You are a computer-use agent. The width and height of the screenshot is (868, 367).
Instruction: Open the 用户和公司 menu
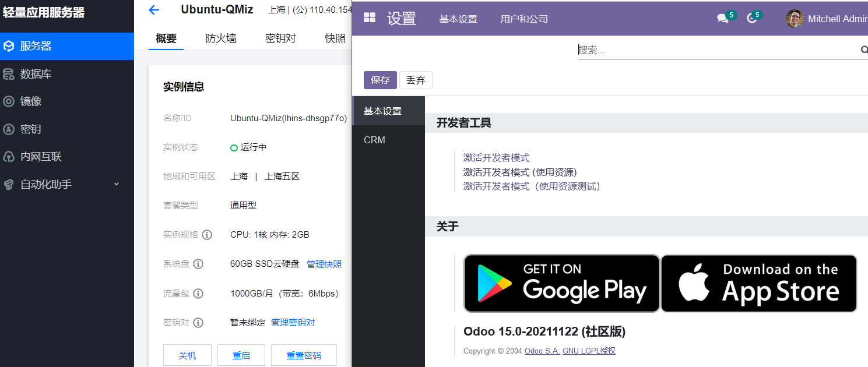click(523, 18)
